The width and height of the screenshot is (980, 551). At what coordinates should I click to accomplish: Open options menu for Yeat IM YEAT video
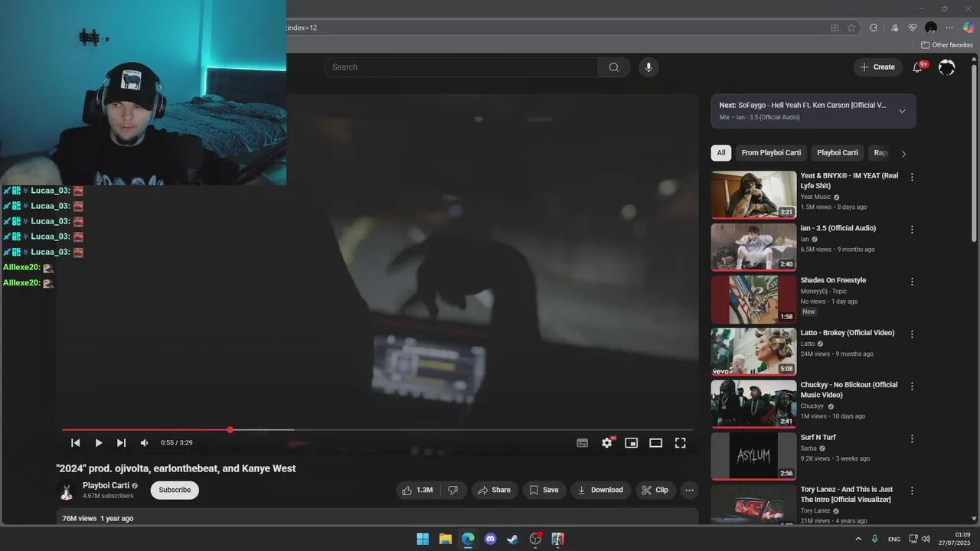912,177
